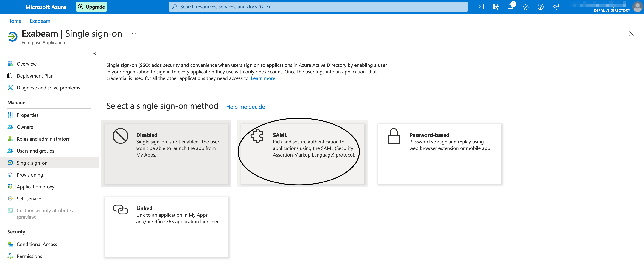Open the notifications bell

(x=511, y=7)
